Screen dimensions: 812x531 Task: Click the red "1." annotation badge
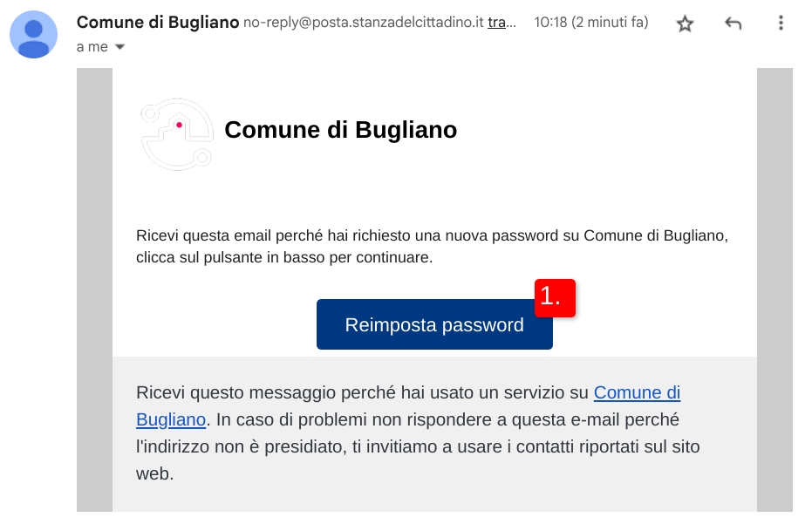[x=555, y=297]
